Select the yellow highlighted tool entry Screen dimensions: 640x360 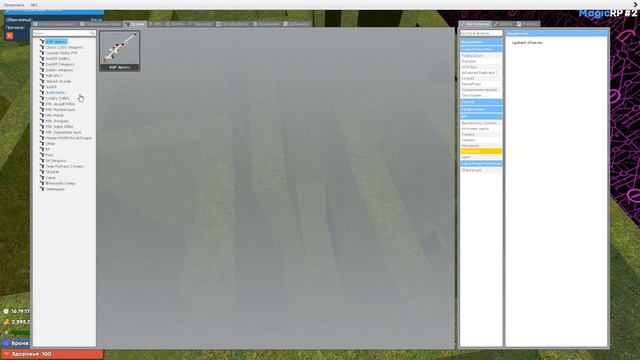481,151
